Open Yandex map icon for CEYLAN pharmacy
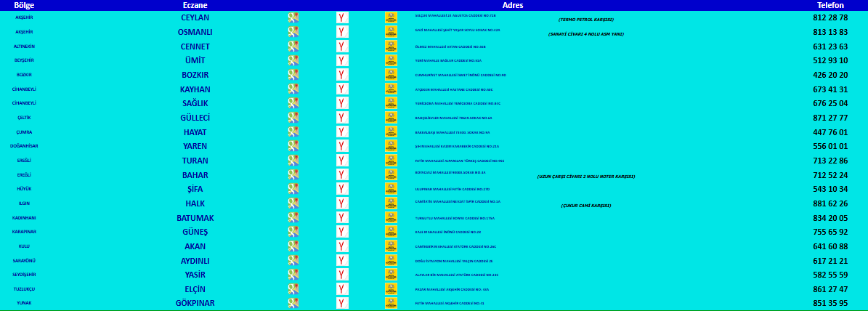Screen dimensions: 868x311 (x=342, y=17)
